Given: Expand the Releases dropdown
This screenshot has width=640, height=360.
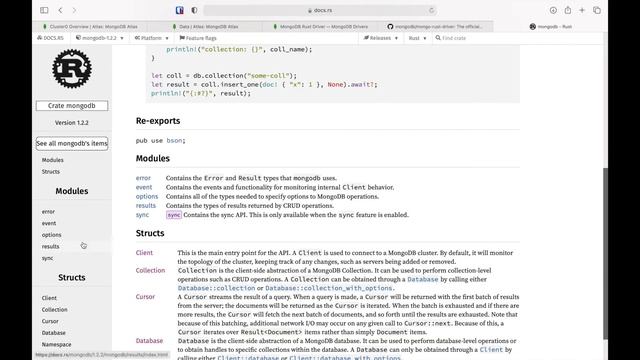Looking at the screenshot, I should click(x=381, y=38).
